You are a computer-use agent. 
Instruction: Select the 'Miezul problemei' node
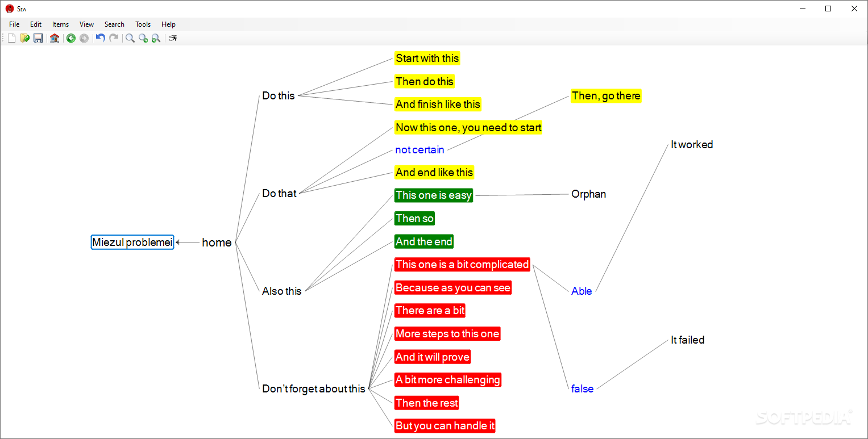132,243
